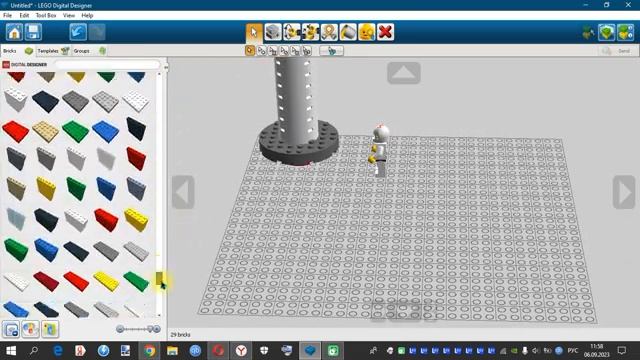This screenshot has width=640, height=360.
Task: Choose the fourth color selection sub-tool
Action: pyautogui.click(x=284, y=51)
